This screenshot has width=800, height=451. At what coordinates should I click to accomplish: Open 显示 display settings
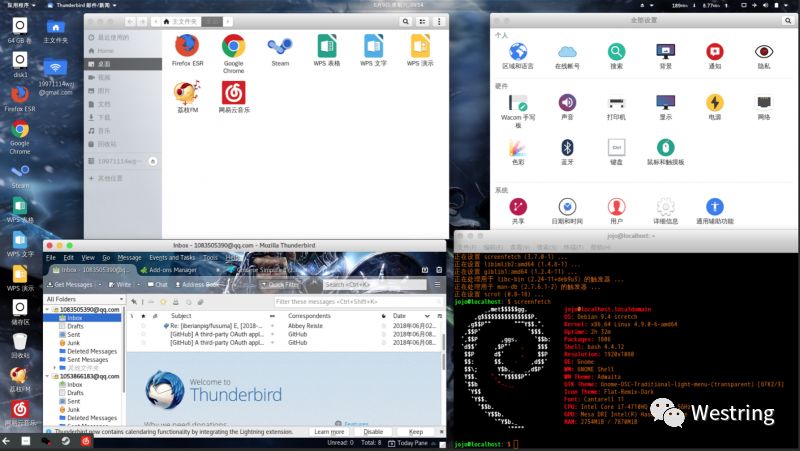pos(665,107)
